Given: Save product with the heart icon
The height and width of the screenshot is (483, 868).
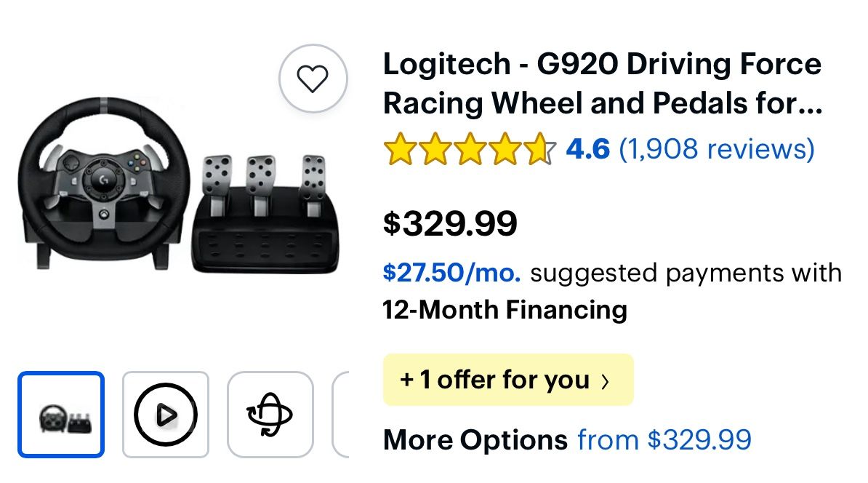Looking at the screenshot, I should tap(313, 79).
